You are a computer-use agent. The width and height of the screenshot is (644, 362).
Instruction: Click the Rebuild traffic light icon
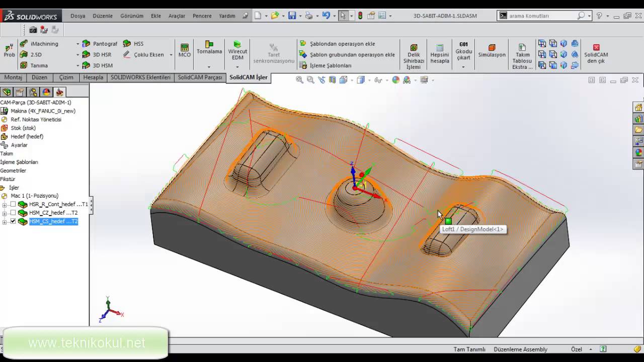[360, 16]
